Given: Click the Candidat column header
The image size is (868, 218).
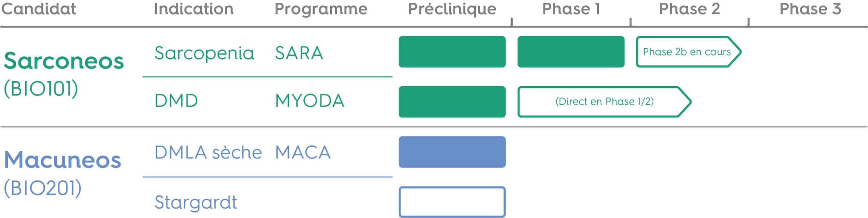Looking at the screenshot, I should pos(39,9).
